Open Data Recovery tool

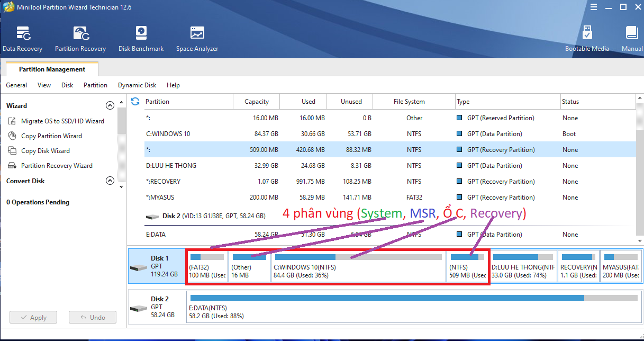pos(22,39)
